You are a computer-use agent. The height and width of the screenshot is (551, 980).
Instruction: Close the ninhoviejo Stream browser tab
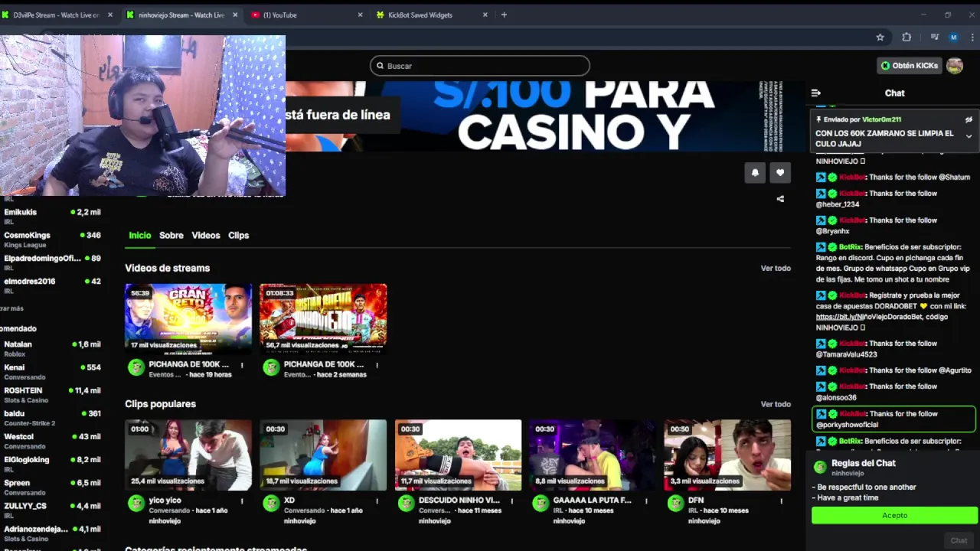(234, 15)
